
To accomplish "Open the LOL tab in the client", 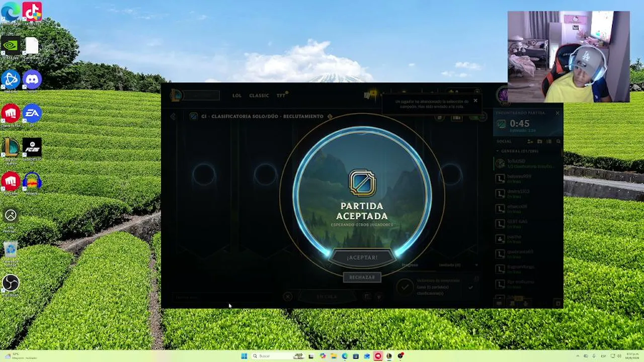I will tap(237, 96).
